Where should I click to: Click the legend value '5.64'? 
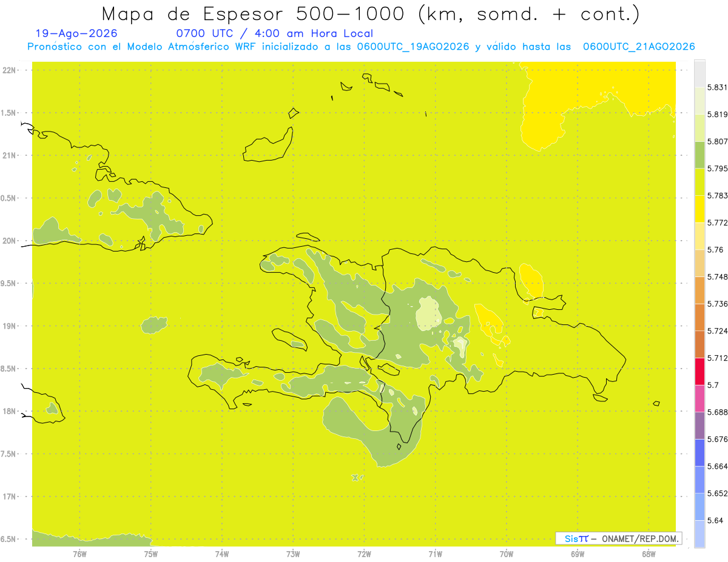coord(715,520)
